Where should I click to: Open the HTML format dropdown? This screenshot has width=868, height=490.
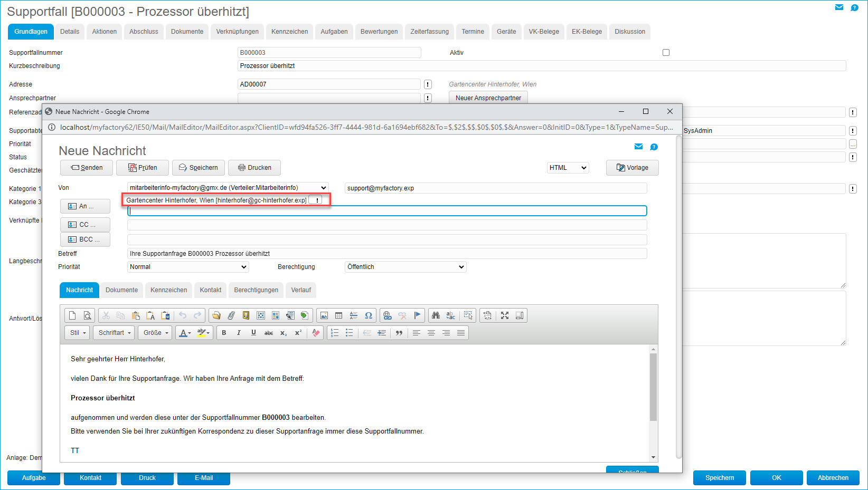(568, 168)
